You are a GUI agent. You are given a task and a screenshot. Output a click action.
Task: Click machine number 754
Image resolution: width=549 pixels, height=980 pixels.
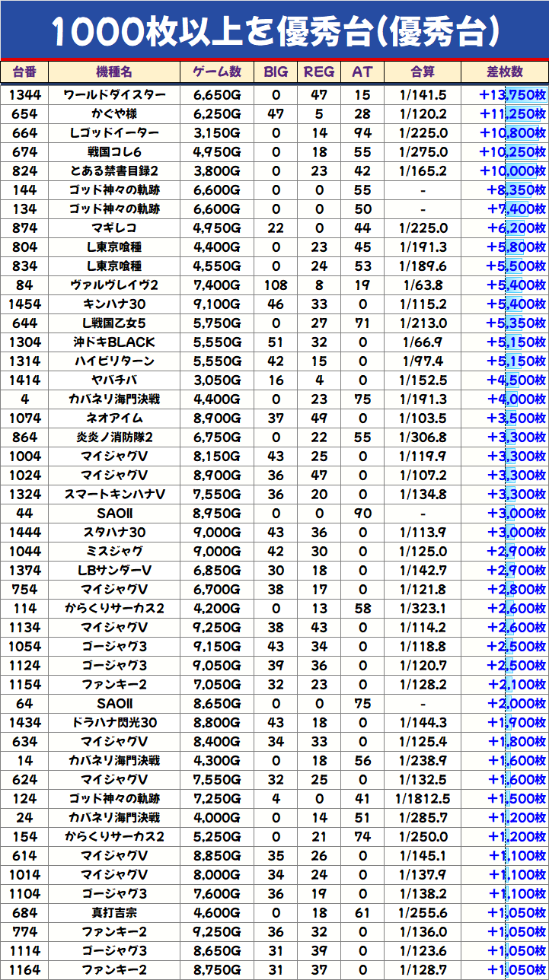pyautogui.click(x=24, y=590)
